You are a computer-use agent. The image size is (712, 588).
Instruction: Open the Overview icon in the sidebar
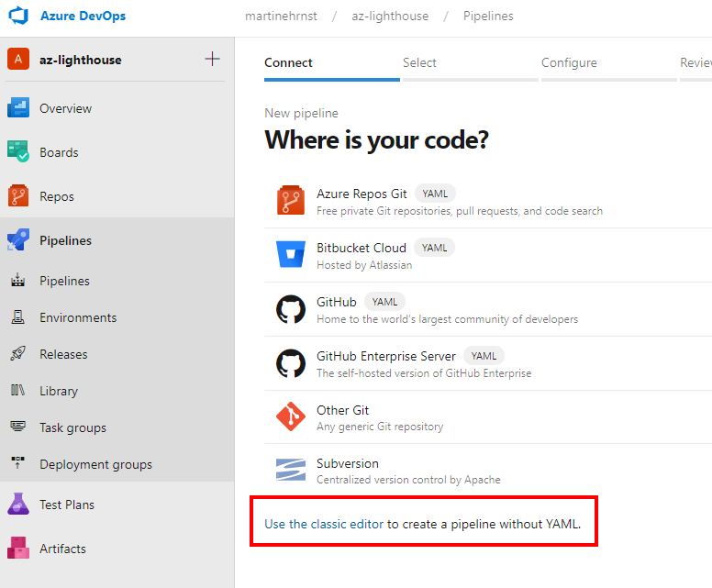[18, 108]
